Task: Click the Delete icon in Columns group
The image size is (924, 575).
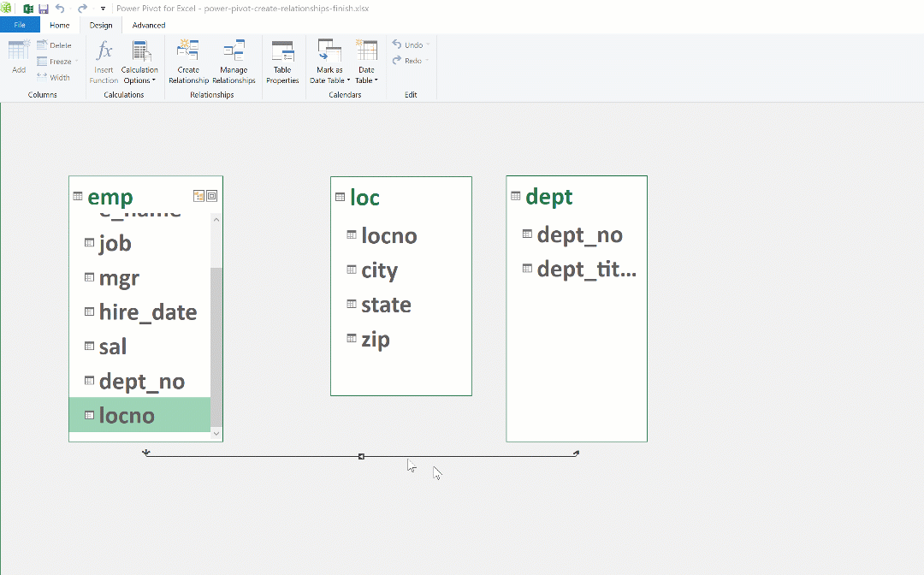Action: click(x=54, y=45)
